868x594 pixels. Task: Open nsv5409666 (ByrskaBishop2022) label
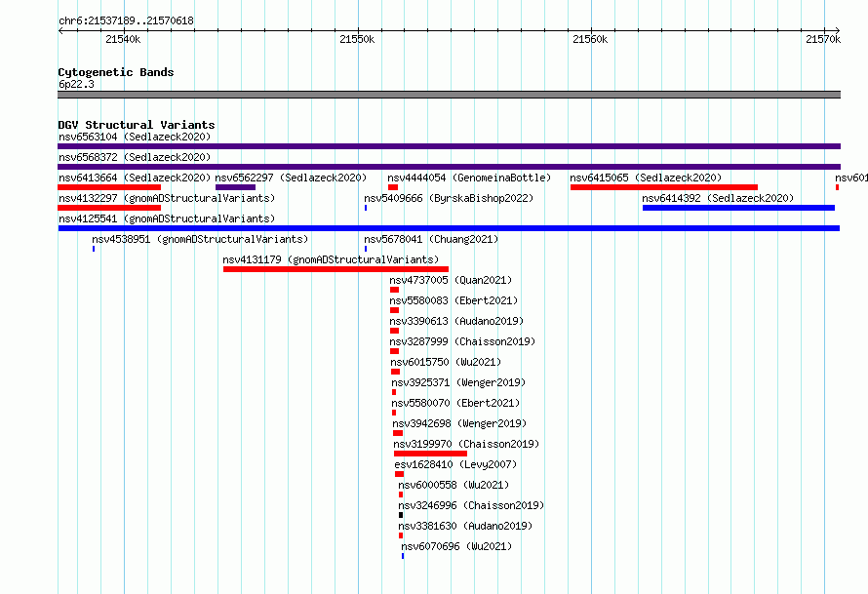point(449,198)
